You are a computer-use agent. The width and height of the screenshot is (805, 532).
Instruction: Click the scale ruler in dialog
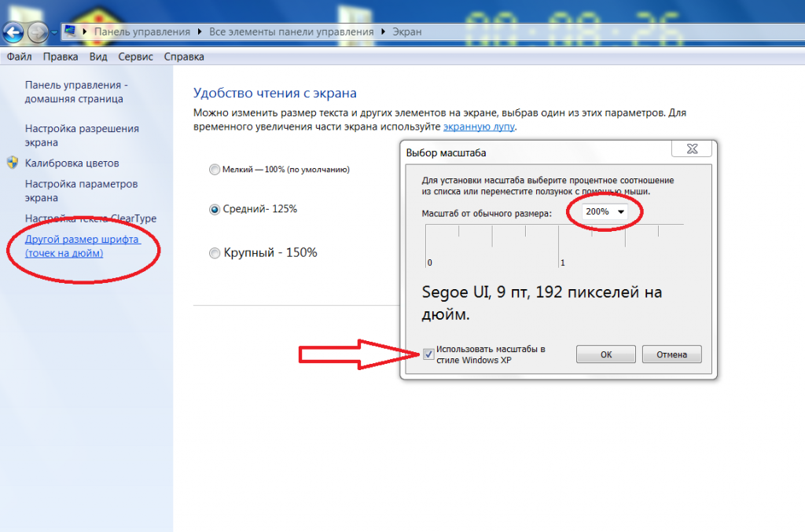click(554, 245)
